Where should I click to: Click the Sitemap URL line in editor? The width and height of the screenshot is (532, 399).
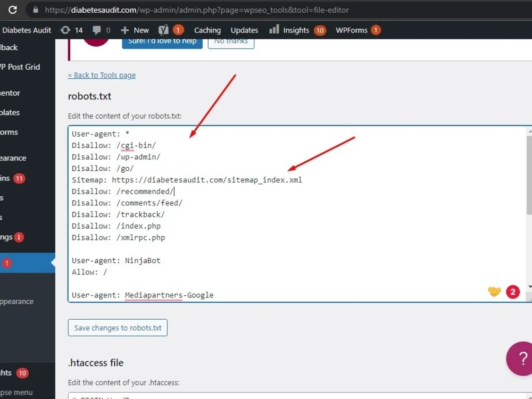[x=187, y=180]
